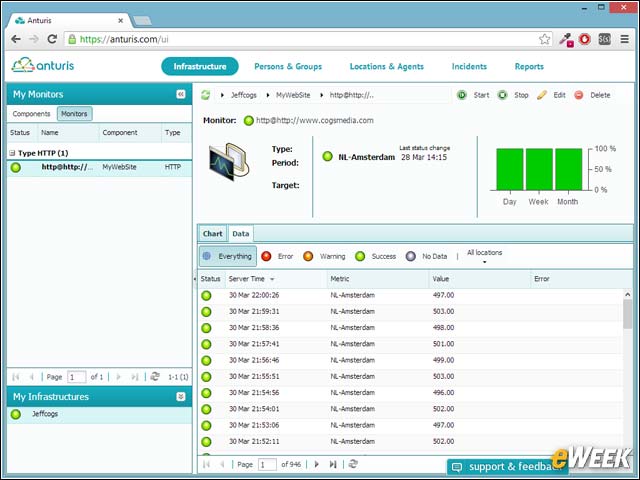Open a new browser tab
This screenshot has height=480, width=640.
pos(142,20)
